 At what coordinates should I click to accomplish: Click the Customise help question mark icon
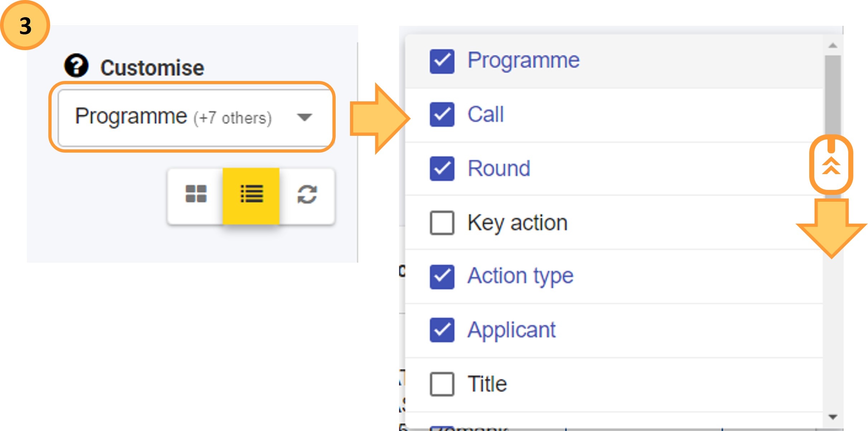[76, 66]
